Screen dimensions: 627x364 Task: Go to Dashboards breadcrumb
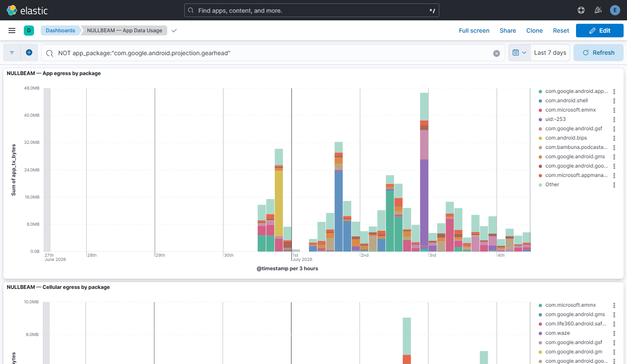(60, 31)
